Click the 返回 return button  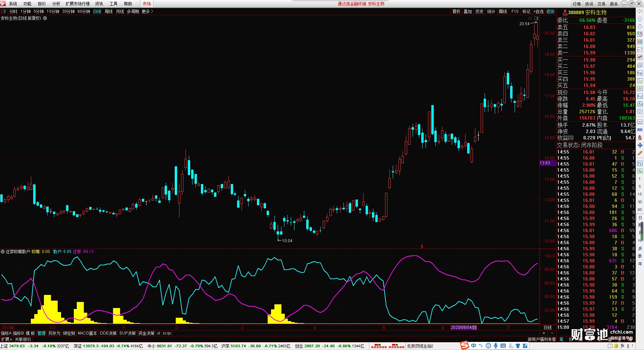tap(550, 11)
